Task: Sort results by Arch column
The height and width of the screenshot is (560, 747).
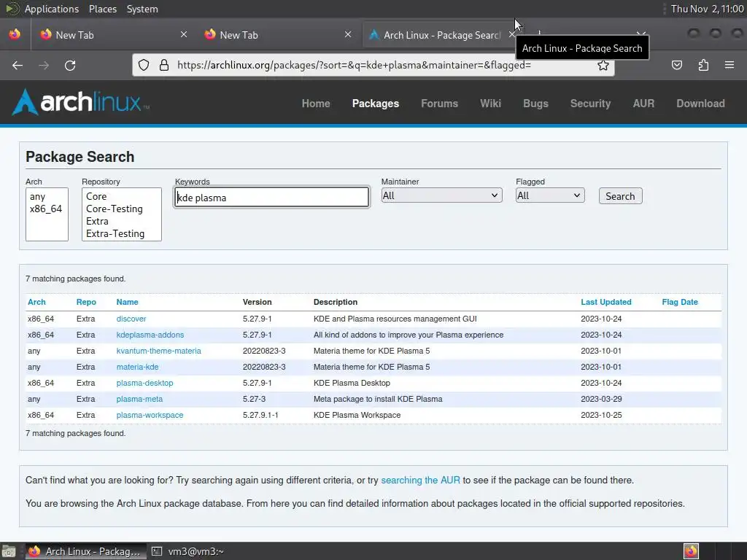Action: point(36,302)
